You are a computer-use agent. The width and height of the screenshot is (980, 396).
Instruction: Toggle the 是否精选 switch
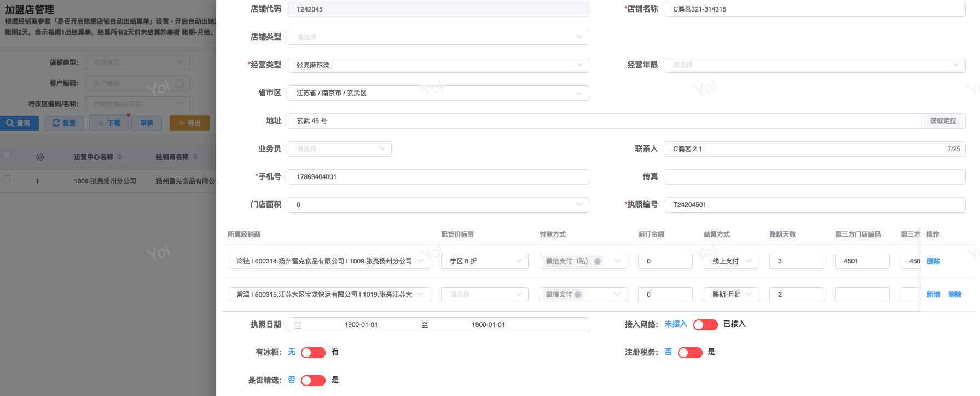pos(313,381)
